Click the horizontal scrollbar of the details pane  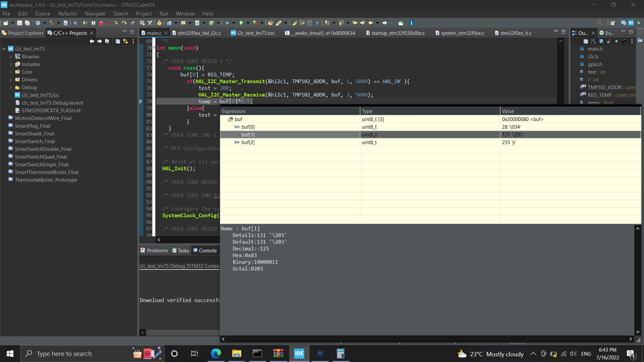click(x=425, y=339)
